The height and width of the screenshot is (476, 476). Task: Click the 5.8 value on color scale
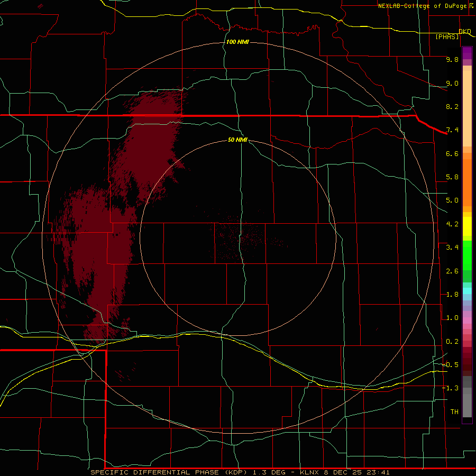point(452,177)
